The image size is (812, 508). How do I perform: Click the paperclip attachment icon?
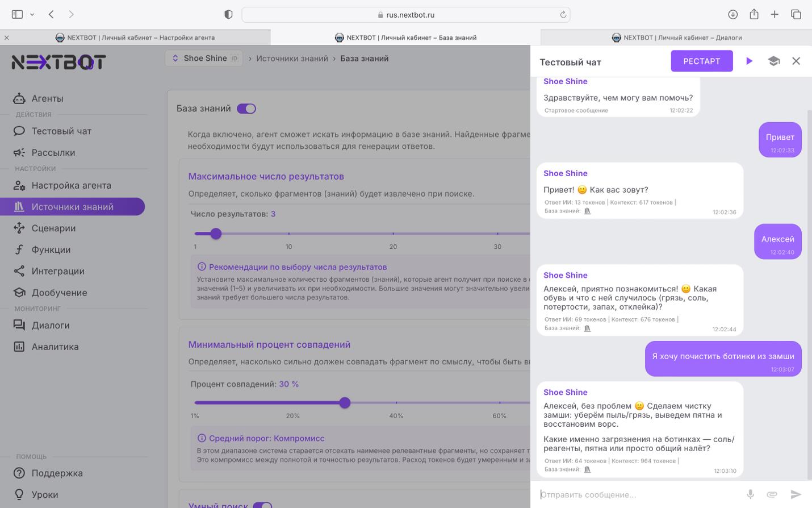(772, 494)
